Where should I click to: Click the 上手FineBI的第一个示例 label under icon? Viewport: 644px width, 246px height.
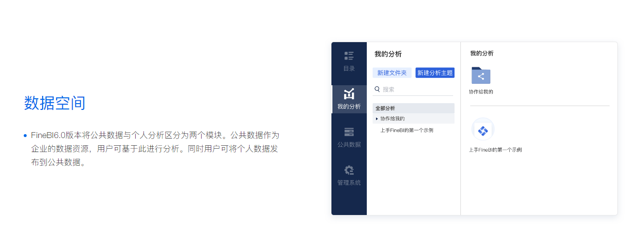[x=495, y=150]
